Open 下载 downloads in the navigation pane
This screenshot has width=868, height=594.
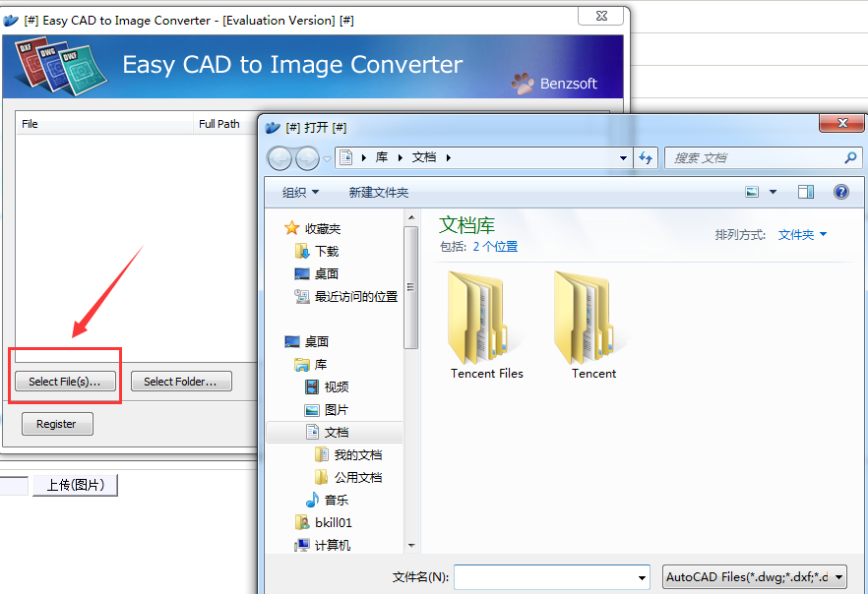[x=317, y=252]
